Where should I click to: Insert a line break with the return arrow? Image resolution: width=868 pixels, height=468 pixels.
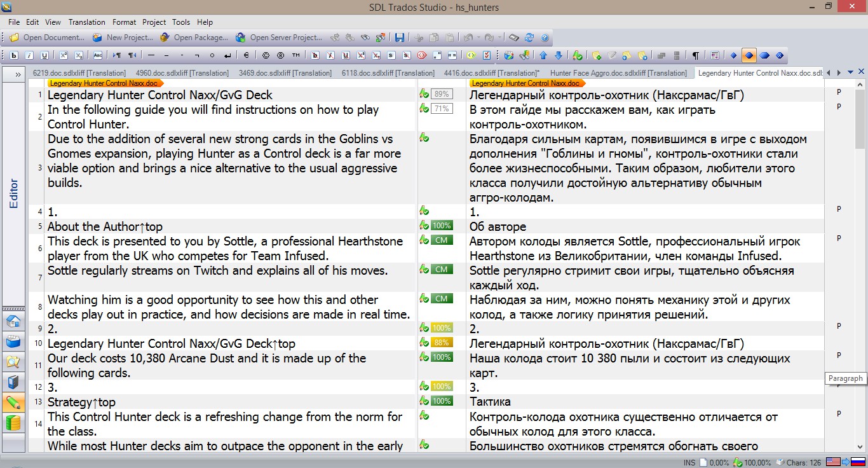pos(227,55)
